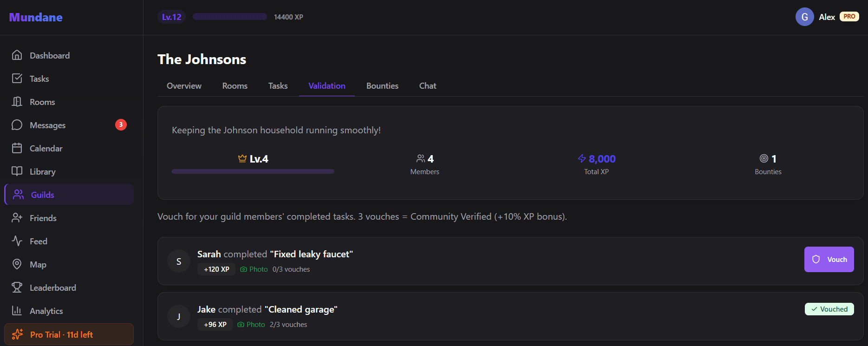Open Rooms via the sidebar door icon
The width and height of the screenshot is (868, 346).
[17, 102]
